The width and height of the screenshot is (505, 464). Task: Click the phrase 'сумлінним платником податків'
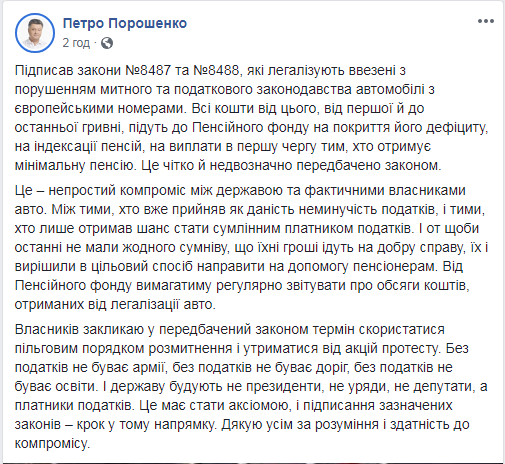pyautogui.click(x=312, y=228)
